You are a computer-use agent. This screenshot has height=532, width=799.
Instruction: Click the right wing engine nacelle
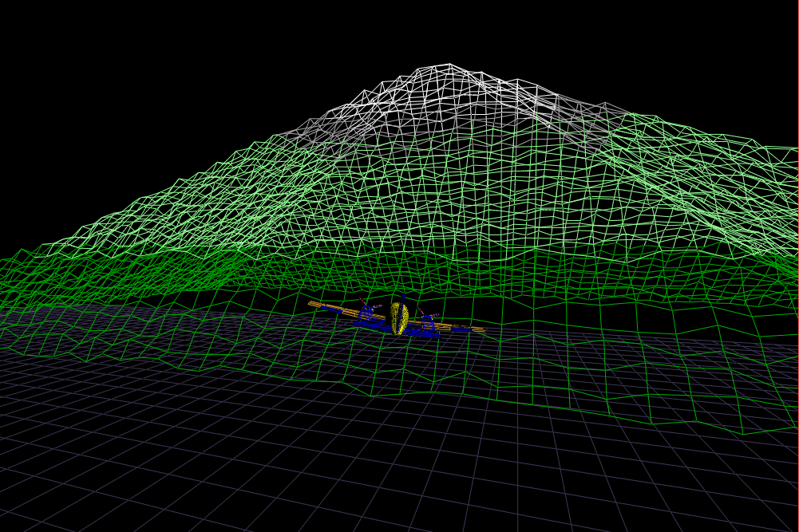click(428, 319)
